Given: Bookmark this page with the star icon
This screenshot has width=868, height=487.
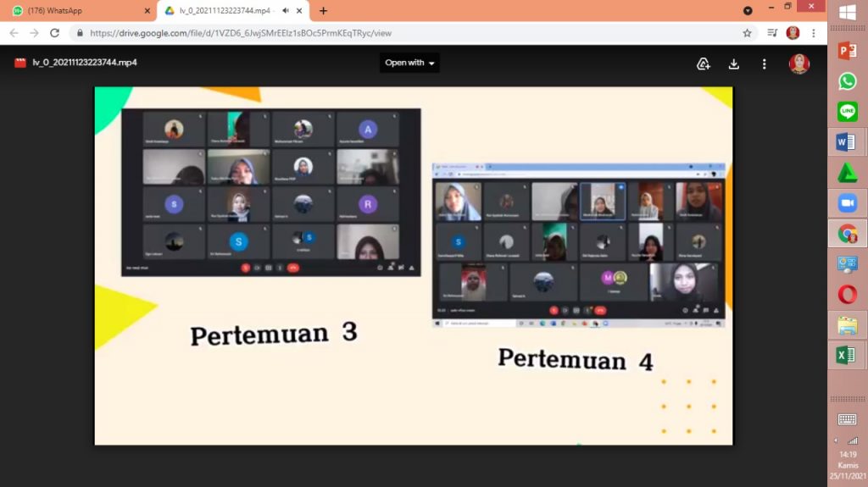Looking at the screenshot, I should tap(747, 33).
